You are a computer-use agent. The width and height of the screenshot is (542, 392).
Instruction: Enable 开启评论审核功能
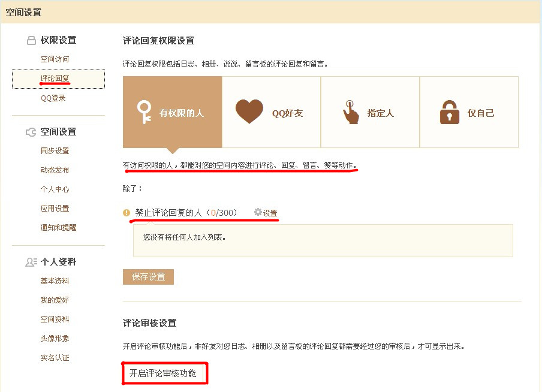click(x=164, y=372)
